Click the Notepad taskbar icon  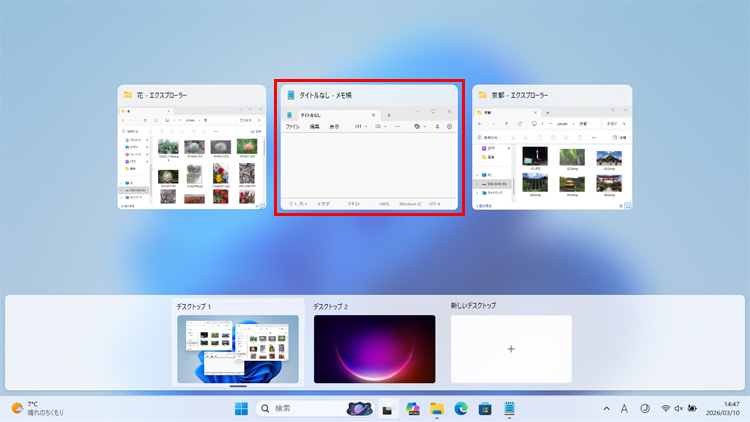[x=510, y=408]
